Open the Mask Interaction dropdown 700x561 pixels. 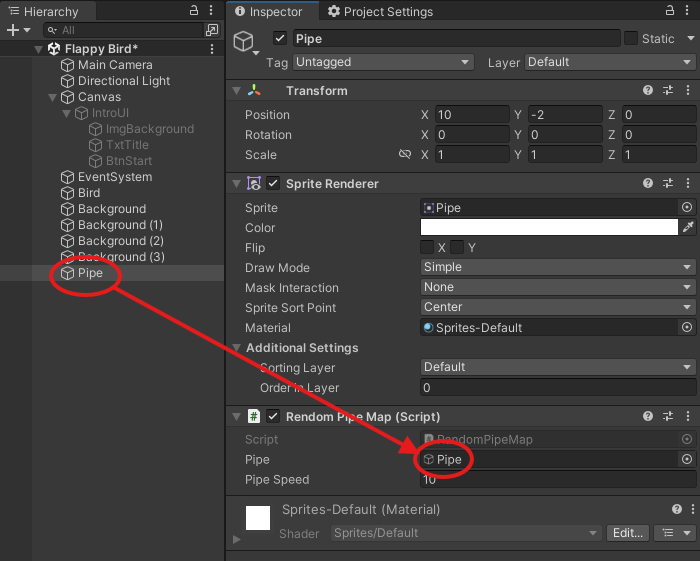(x=558, y=287)
